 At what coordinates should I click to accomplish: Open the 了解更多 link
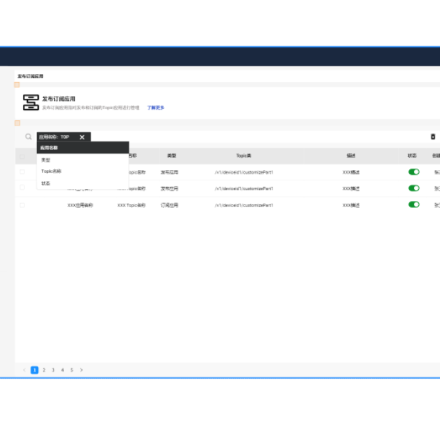tap(156, 108)
